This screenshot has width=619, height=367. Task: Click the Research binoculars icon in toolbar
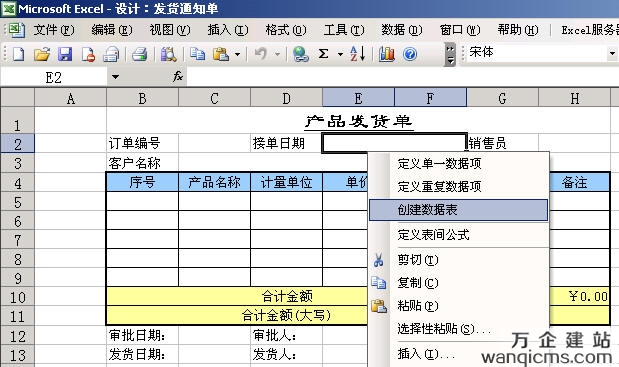click(168, 54)
